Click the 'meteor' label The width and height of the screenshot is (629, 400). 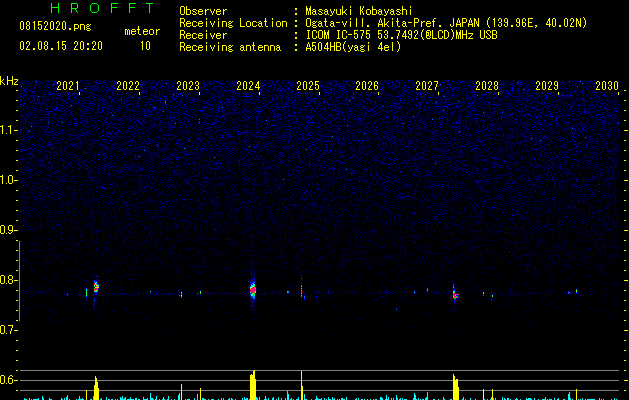[x=142, y=31]
